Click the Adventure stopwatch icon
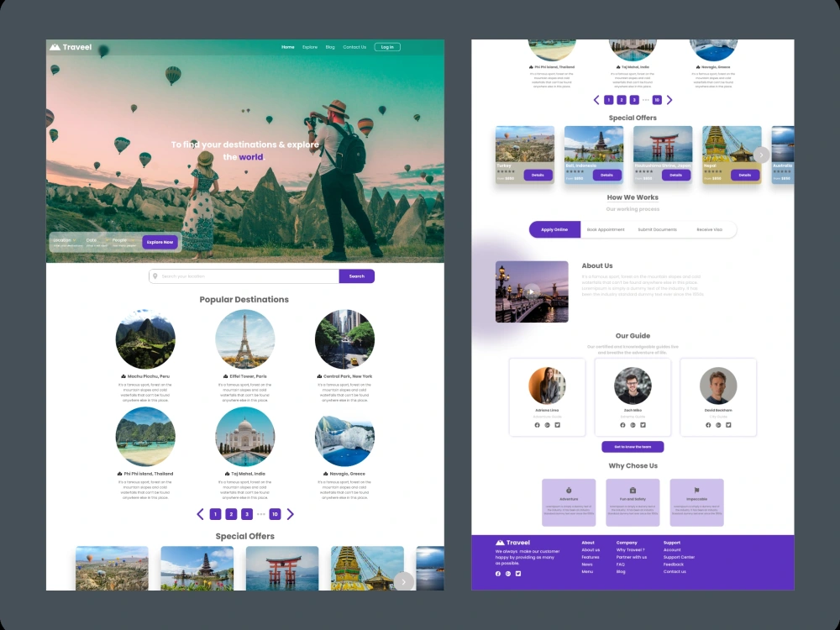The height and width of the screenshot is (630, 840). click(569, 491)
